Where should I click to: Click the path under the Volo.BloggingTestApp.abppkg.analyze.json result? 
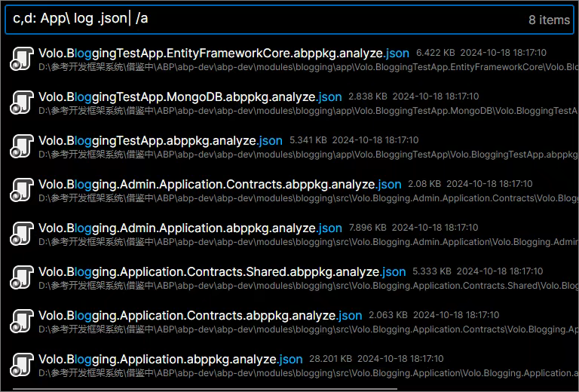tap(308, 155)
